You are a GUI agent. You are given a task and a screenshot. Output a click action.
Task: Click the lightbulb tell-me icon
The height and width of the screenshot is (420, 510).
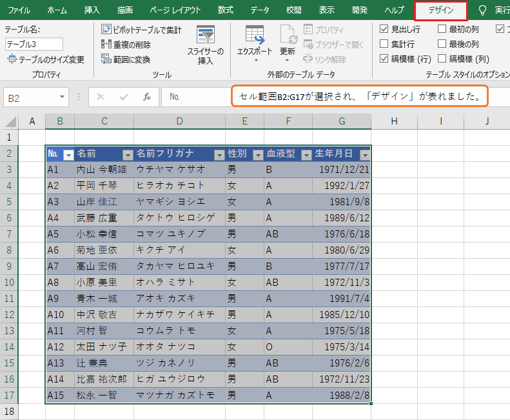click(x=482, y=10)
